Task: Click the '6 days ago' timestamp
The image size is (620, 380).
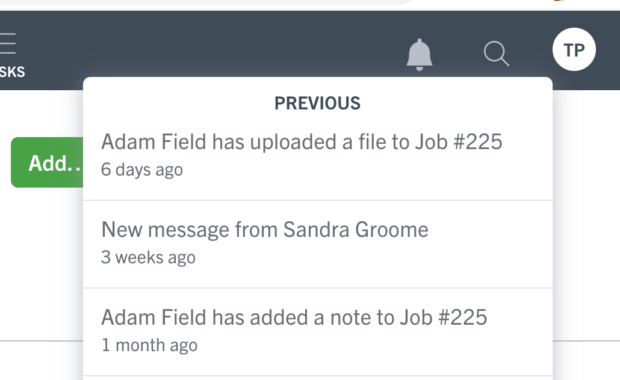Action: click(x=142, y=170)
